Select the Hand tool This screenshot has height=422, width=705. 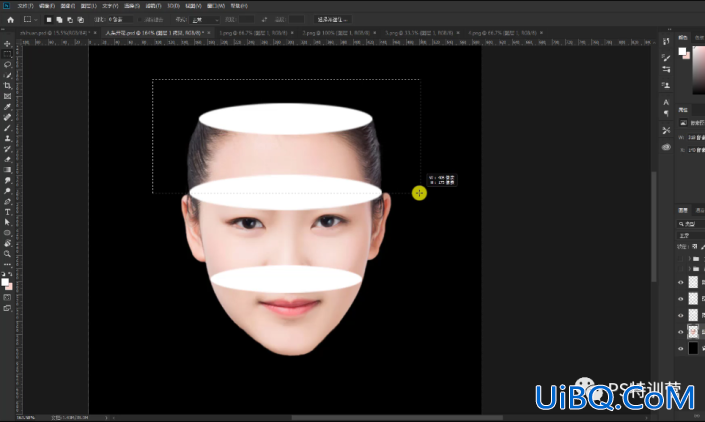pyautogui.click(x=7, y=243)
